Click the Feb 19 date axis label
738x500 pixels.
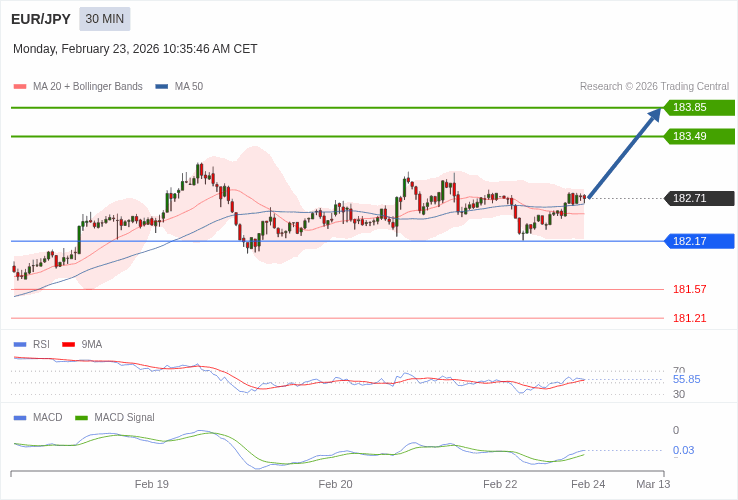pos(152,484)
